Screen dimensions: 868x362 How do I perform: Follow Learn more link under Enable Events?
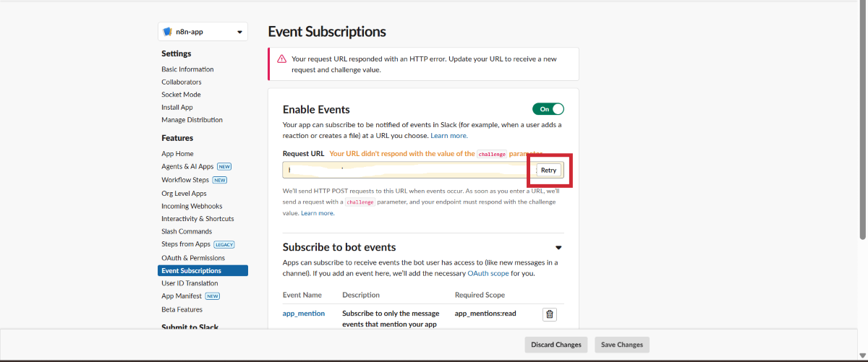pyautogui.click(x=448, y=136)
